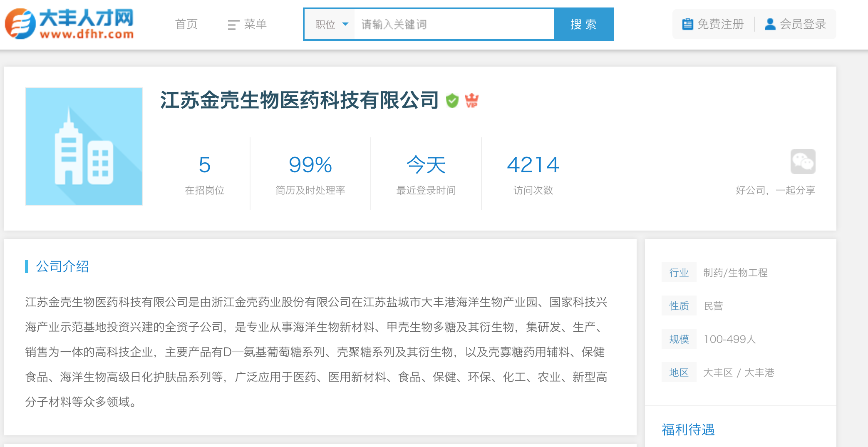Expand the 职位 search type dropdown
This screenshot has height=447, width=868.
tap(331, 25)
